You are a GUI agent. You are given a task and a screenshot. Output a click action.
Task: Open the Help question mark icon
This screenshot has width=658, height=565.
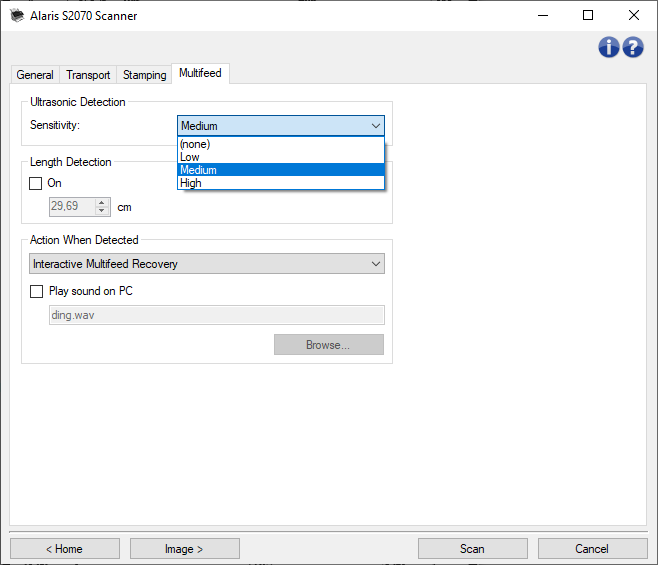[x=633, y=47]
